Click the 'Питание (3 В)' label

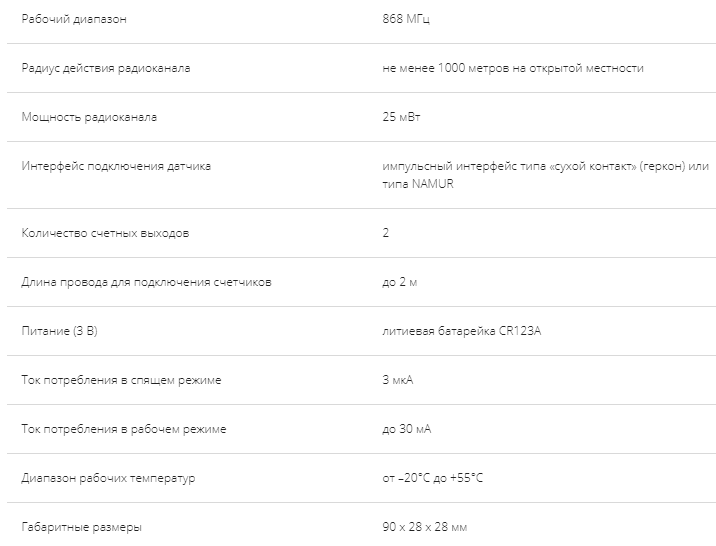[x=59, y=331]
